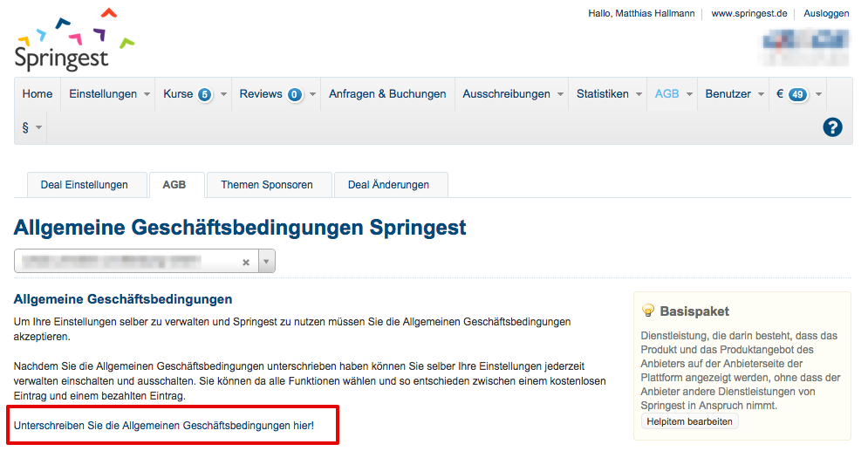Open the help question mark icon
This screenshot has width=868, height=451.
[x=832, y=127]
